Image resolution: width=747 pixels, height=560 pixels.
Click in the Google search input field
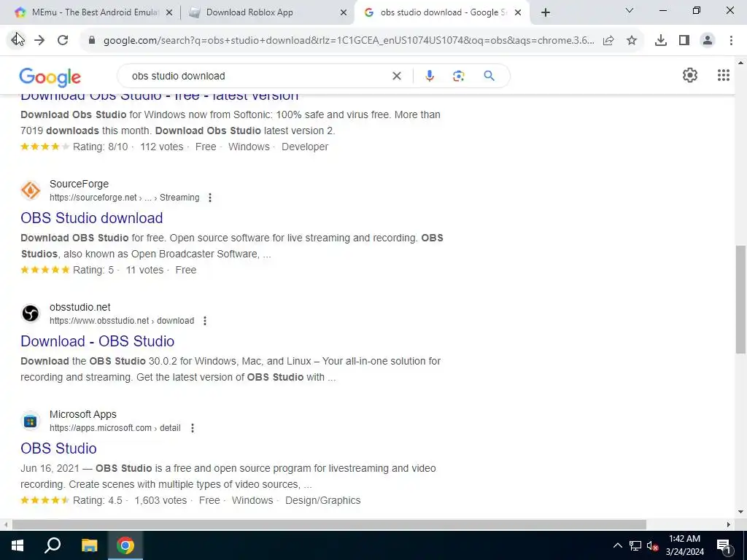pyautogui.click(x=258, y=76)
